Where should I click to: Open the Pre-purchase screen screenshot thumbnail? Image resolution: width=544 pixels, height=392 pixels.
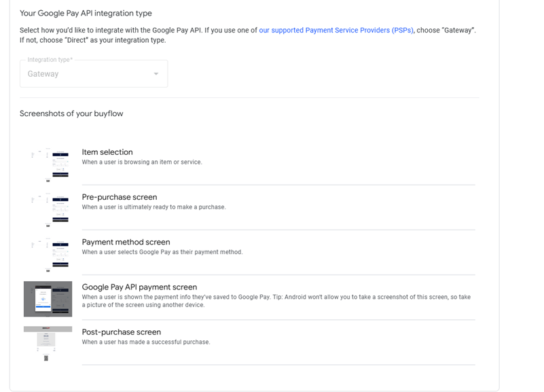click(x=48, y=209)
